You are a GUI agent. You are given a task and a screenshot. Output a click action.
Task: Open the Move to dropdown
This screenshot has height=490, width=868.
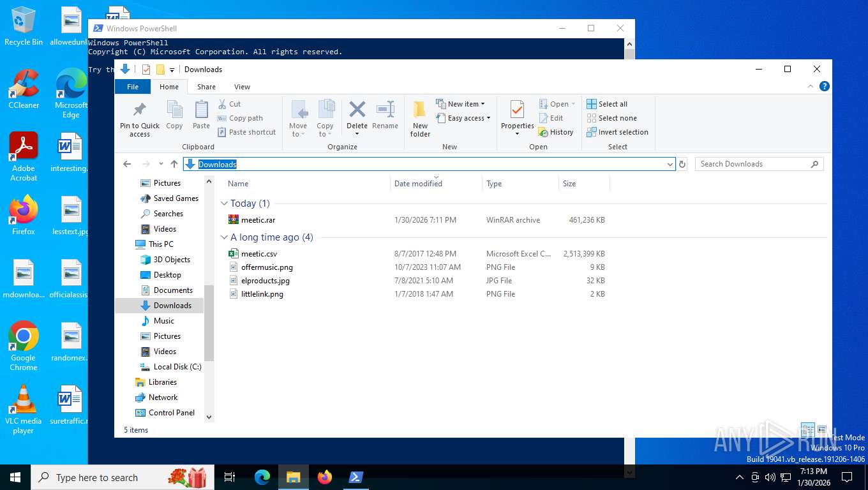pos(298,119)
